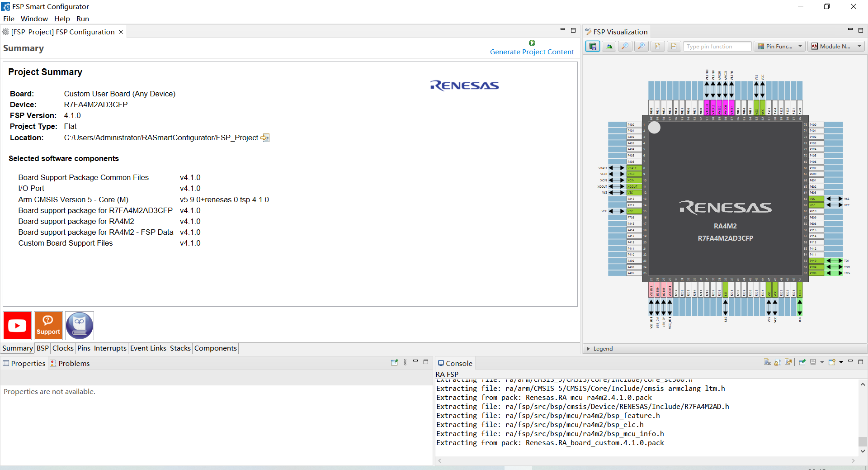Select the Summary tab at bottom
Screen dimensions: 868x470
tap(18, 348)
